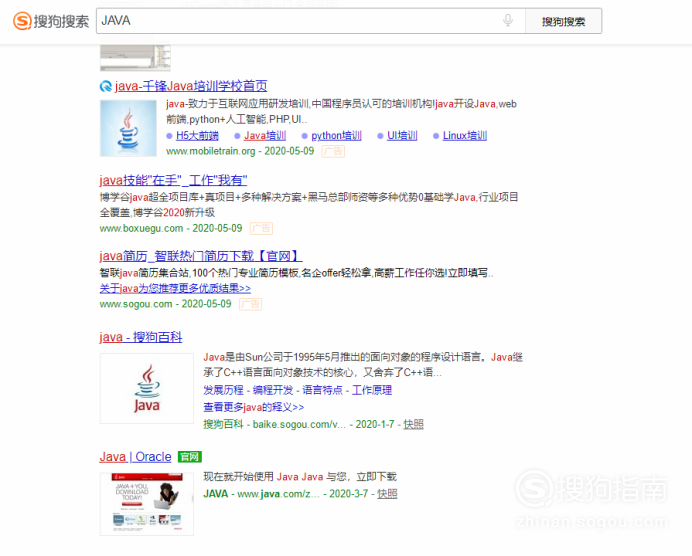This screenshot has width=692, height=556.
Task: Click 快照 link of 搜狗百科 result
Action: tap(414, 425)
